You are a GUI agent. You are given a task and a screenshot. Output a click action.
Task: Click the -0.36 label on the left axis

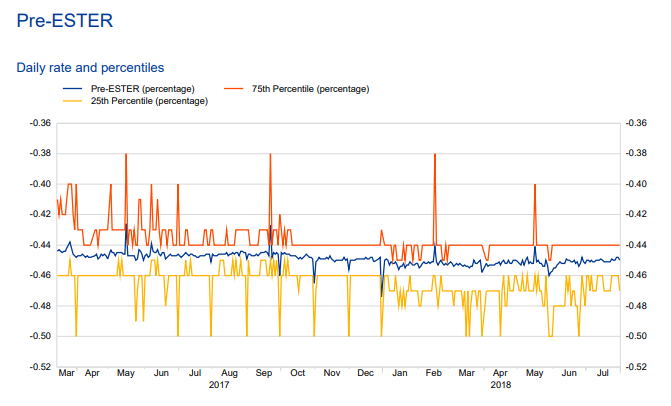pyautogui.click(x=41, y=123)
